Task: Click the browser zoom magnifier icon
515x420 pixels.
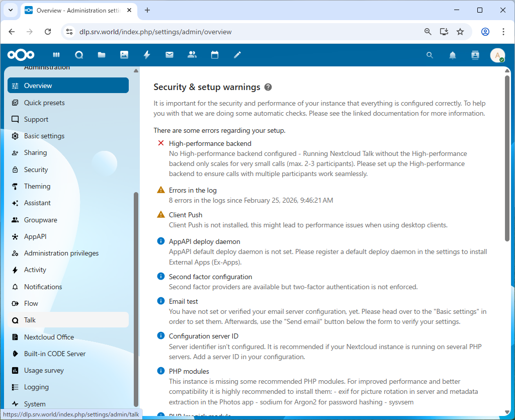Action: (427, 32)
